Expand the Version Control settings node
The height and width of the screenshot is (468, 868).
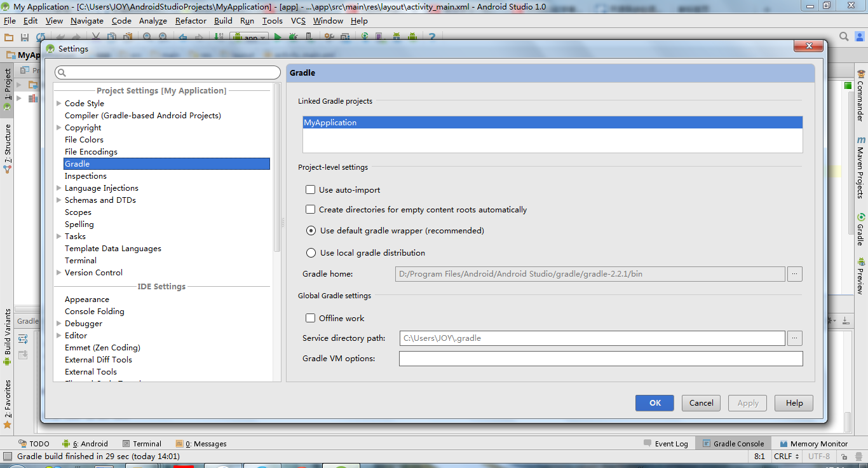pos(57,272)
